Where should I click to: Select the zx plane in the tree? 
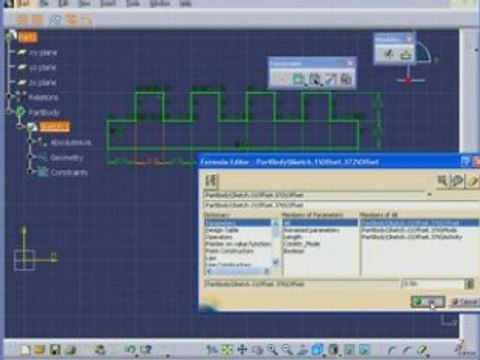(x=43, y=82)
